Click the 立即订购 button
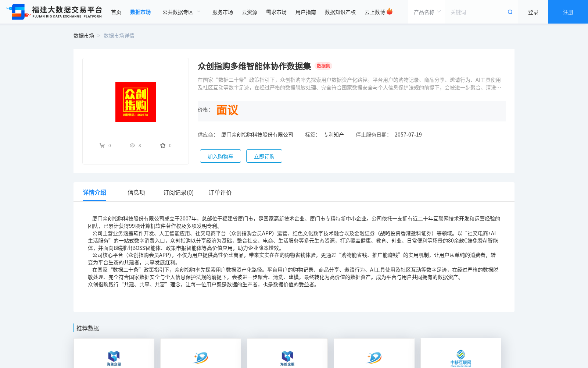Viewport: 588px width, 368px height. point(264,156)
